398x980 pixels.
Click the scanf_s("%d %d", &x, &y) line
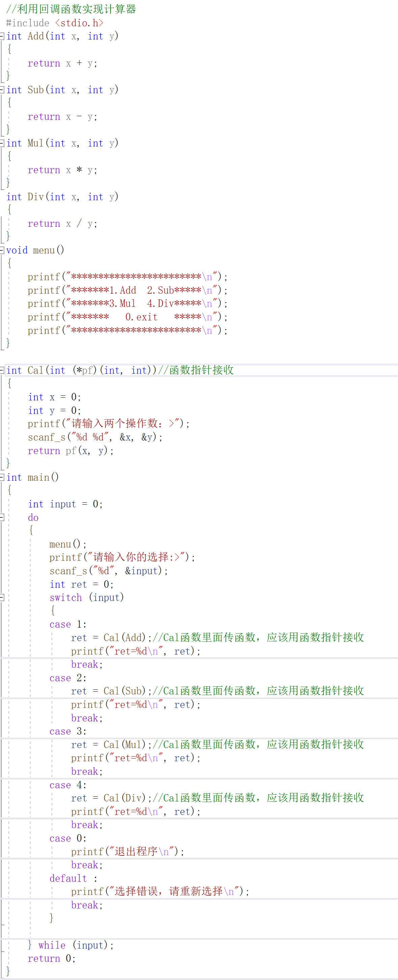pos(95,437)
